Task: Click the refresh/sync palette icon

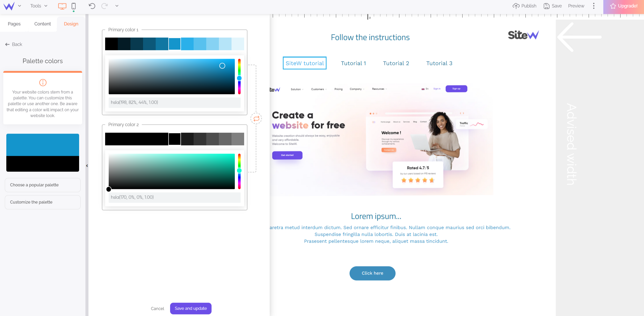Action: (256, 119)
